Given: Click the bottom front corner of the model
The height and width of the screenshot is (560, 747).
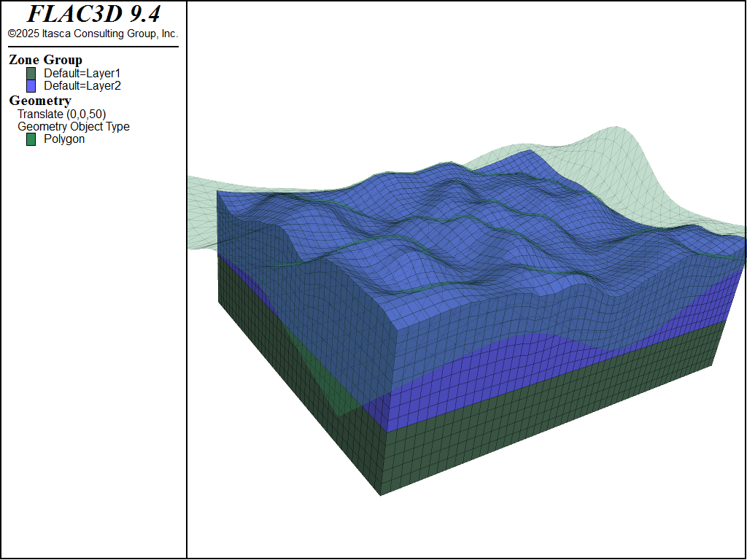Looking at the screenshot, I should [380, 494].
